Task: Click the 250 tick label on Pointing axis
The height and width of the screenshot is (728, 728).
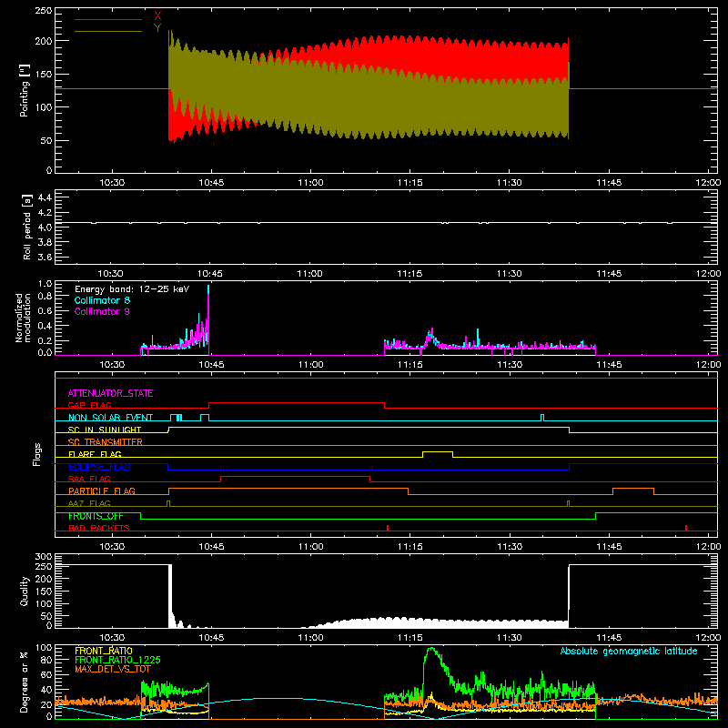Action: [x=43, y=11]
